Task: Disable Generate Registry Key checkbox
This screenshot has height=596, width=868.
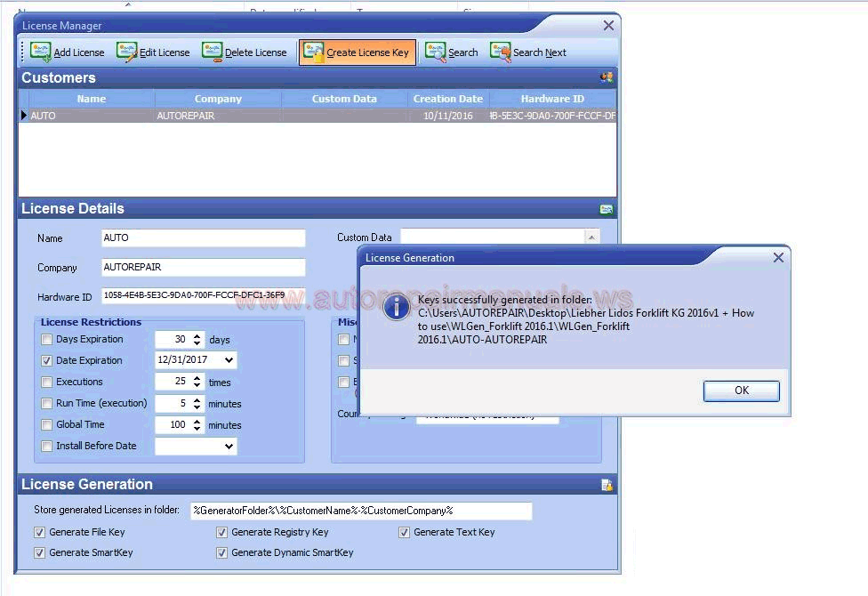Action: (222, 532)
